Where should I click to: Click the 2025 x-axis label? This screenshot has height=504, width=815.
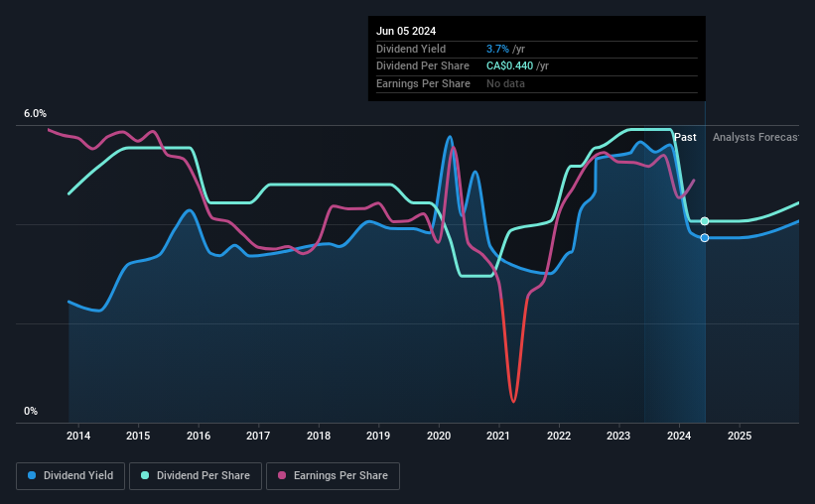tap(740, 436)
